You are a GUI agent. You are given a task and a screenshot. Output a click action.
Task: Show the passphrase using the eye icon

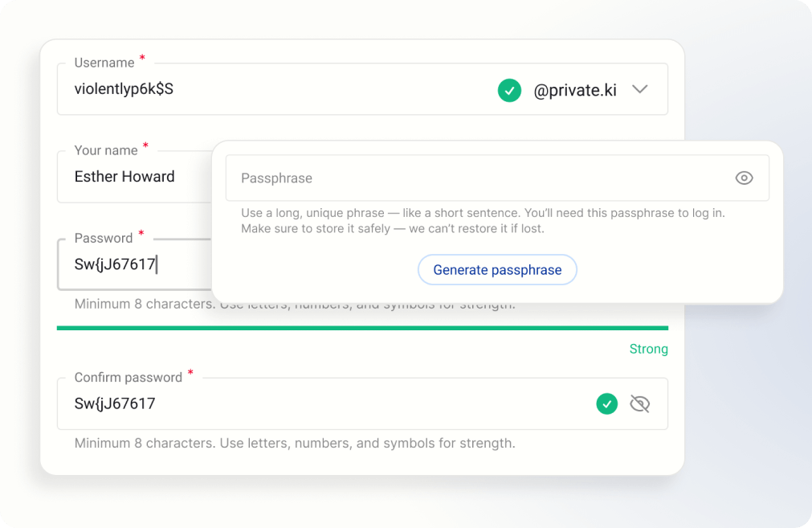(x=744, y=178)
